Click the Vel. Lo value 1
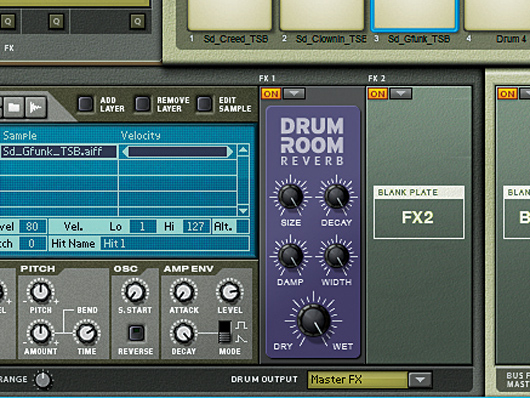The width and height of the screenshot is (530, 398). point(143,227)
